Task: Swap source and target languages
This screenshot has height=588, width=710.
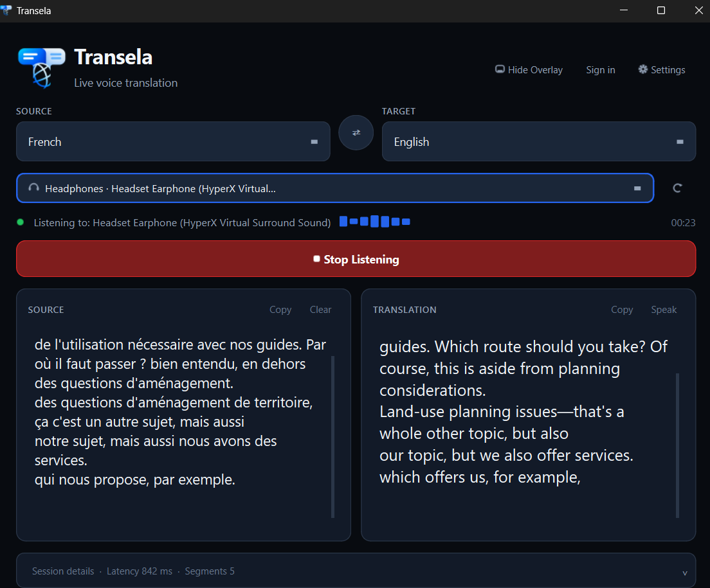Action: 356,132
